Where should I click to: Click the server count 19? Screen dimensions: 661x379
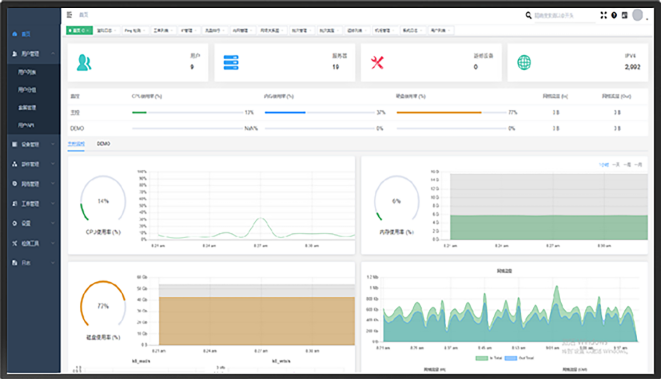(336, 67)
